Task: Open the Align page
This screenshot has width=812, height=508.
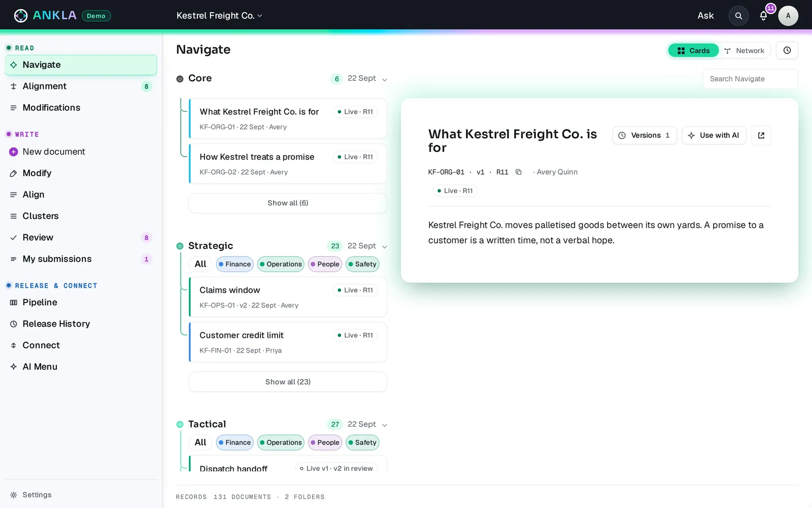Action: [x=81, y=195]
